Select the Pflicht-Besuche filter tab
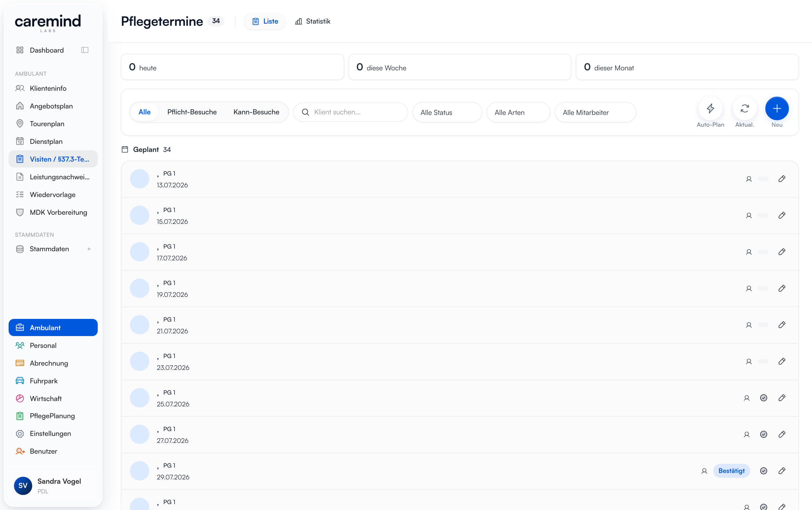This screenshot has width=812, height=510. tap(192, 112)
